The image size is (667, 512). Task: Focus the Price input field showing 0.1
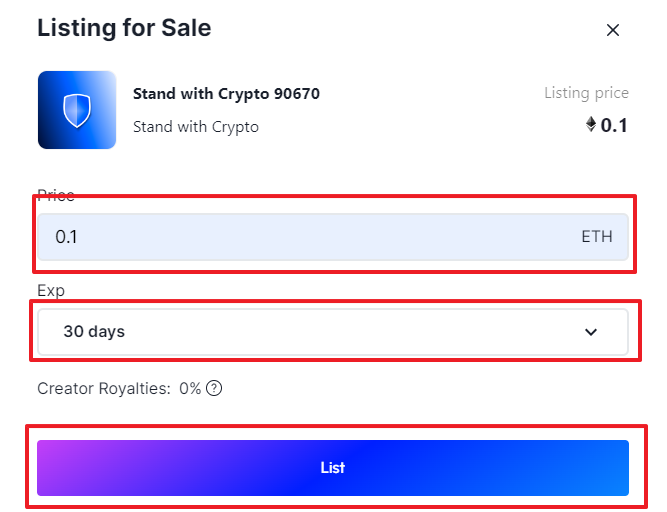[x=333, y=237]
